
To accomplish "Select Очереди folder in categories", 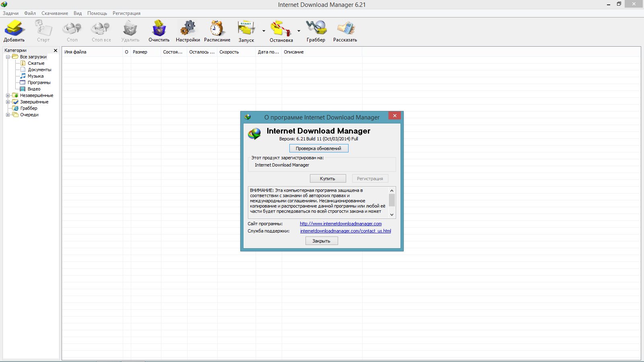I will [29, 115].
